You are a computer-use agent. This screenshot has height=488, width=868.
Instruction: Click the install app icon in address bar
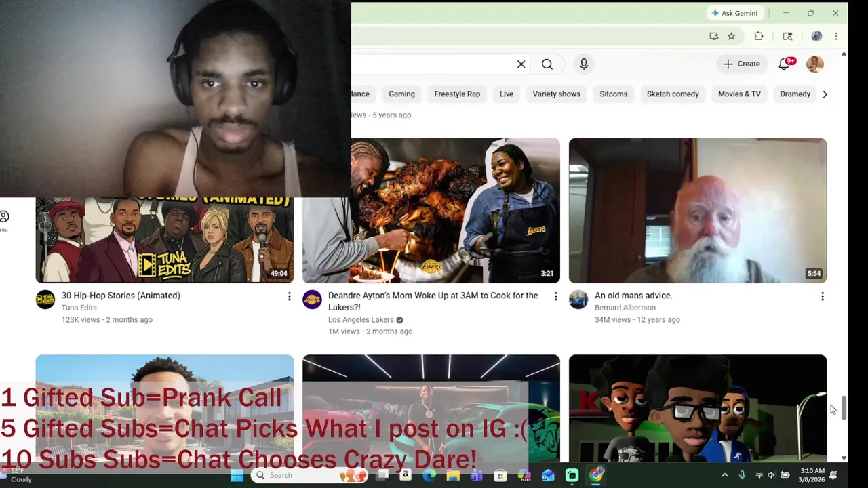pos(714,37)
